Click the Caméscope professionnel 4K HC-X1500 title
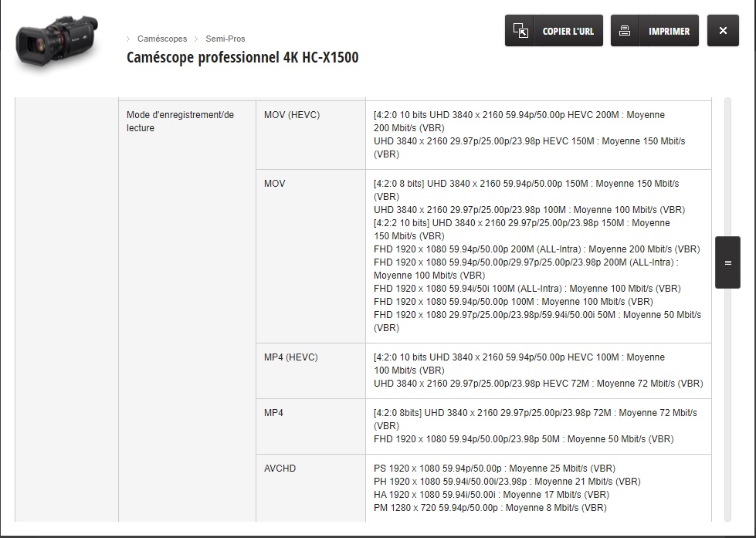 tap(242, 58)
